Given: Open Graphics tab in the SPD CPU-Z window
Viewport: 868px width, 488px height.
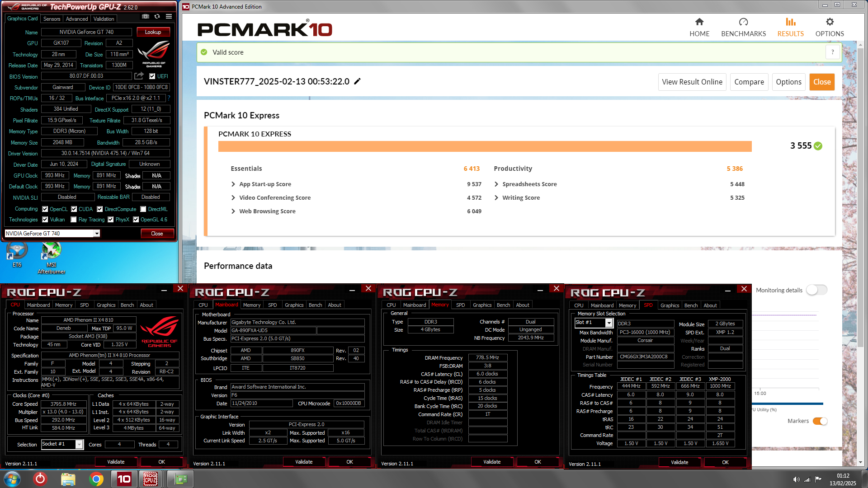Looking at the screenshot, I should [x=670, y=305].
